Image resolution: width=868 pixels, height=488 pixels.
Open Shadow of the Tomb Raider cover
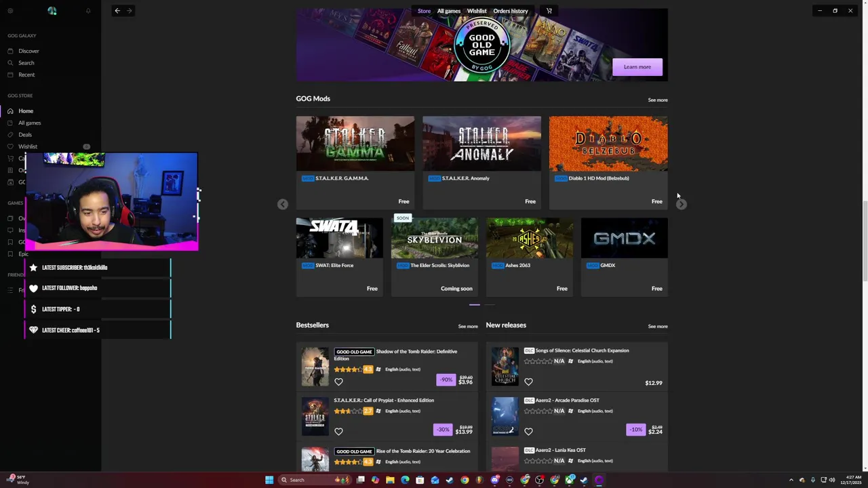pos(315,367)
